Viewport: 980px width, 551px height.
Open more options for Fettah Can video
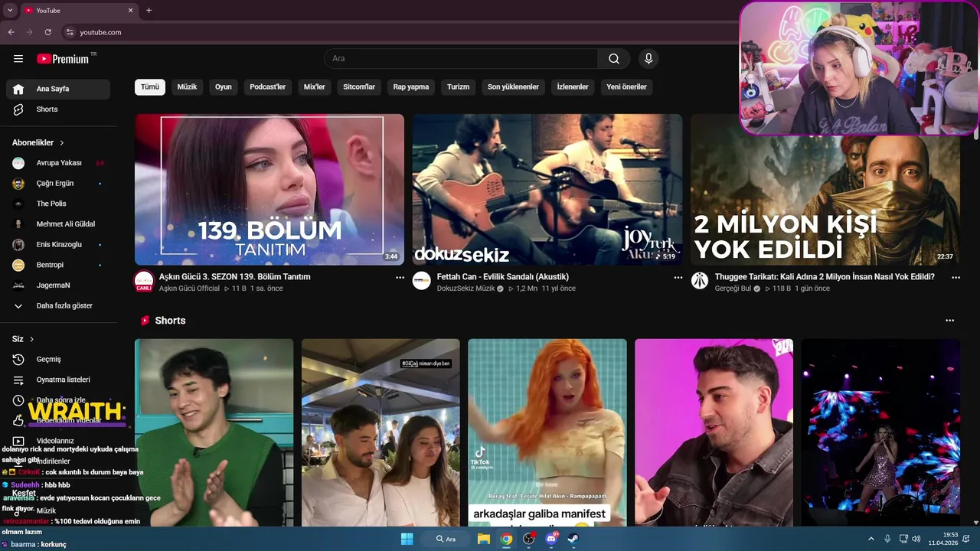pyautogui.click(x=678, y=278)
